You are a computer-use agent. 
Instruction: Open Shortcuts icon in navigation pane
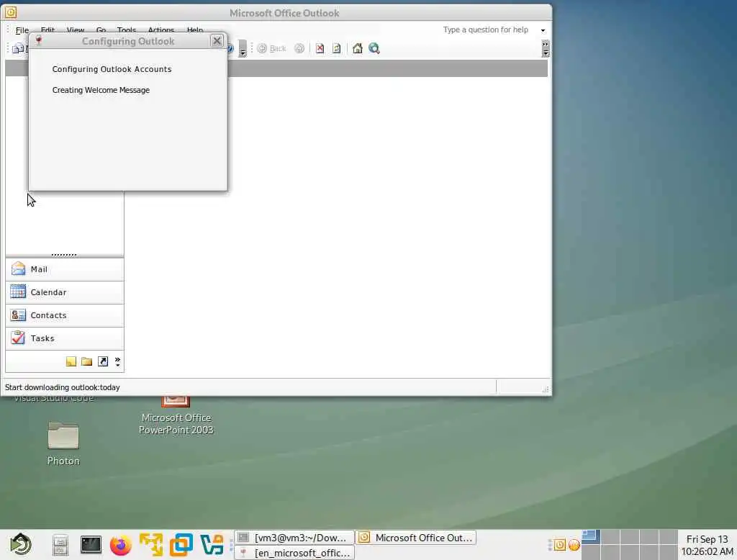(103, 361)
